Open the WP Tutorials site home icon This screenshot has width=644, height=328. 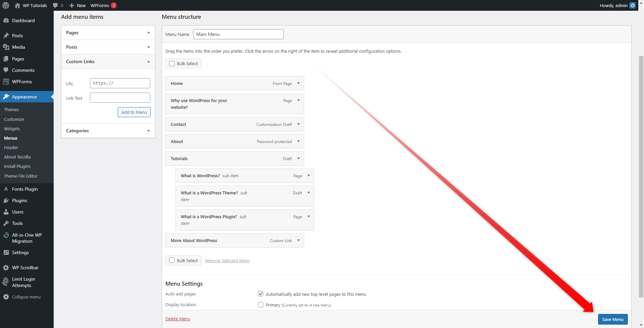coord(17,5)
